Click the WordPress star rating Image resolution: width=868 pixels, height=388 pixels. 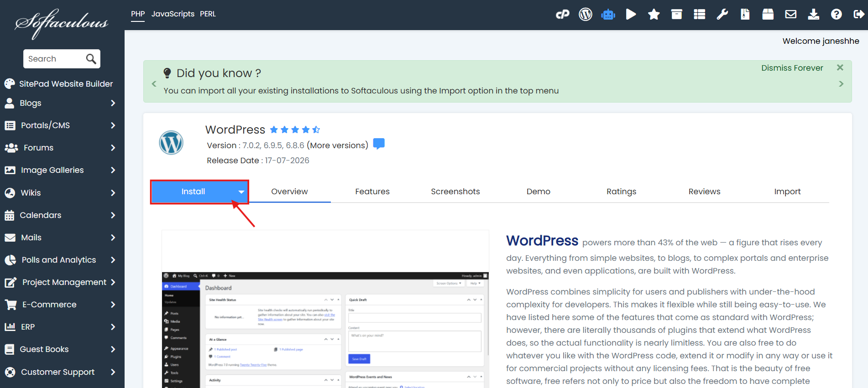point(295,130)
